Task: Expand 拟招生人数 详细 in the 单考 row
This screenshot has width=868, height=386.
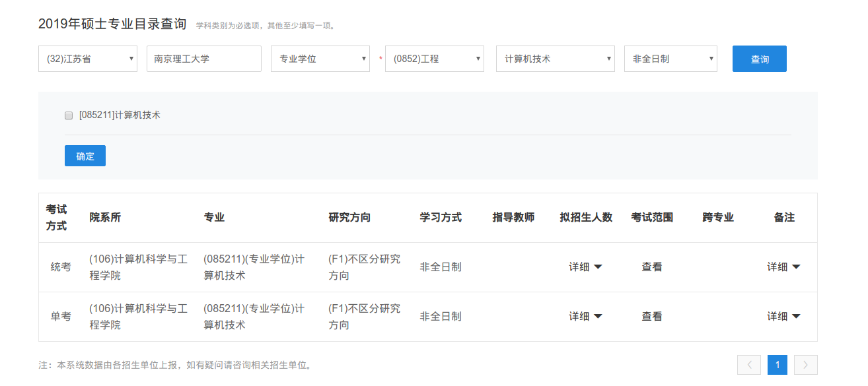Action: 585,317
